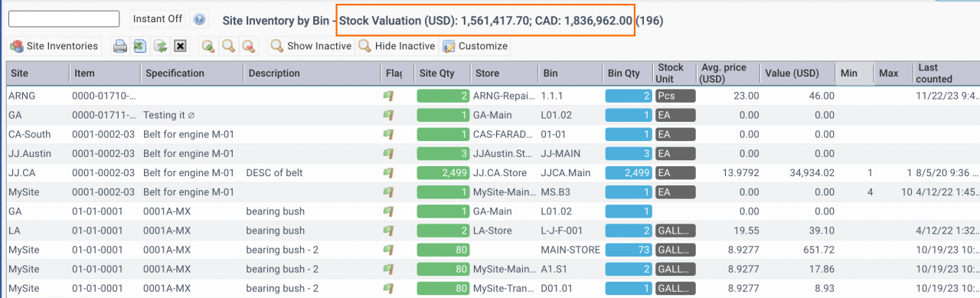Click Show Inactive toolbar button
Image resolution: width=980 pixels, height=298 pixels.
312,46
